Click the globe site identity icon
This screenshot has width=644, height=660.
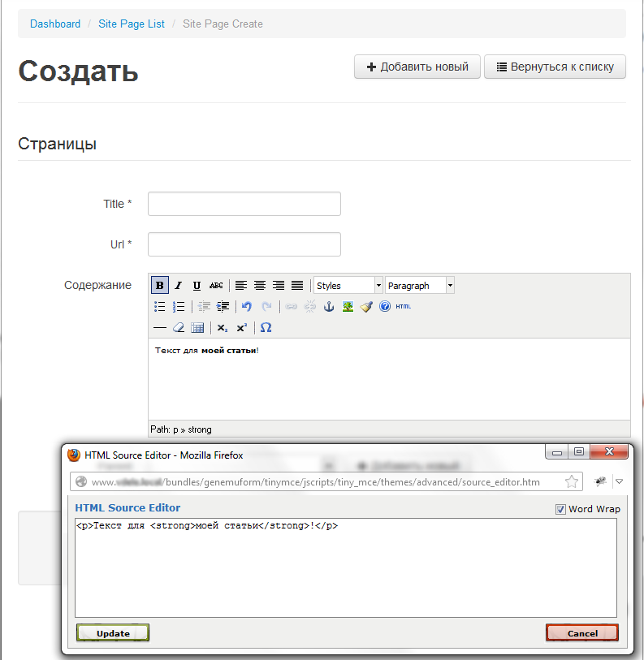click(x=81, y=481)
